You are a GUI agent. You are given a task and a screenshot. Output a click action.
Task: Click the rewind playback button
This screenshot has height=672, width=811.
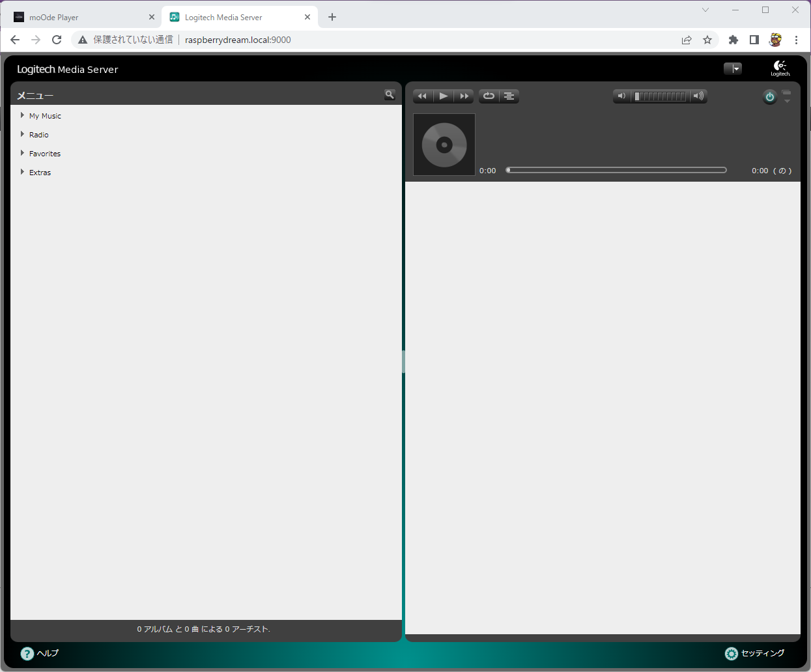tap(423, 96)
